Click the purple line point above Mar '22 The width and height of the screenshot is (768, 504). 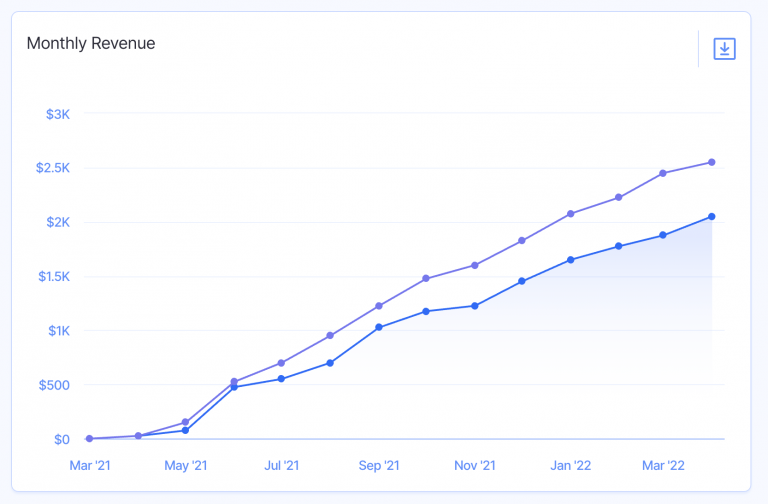tap(663, 173)
